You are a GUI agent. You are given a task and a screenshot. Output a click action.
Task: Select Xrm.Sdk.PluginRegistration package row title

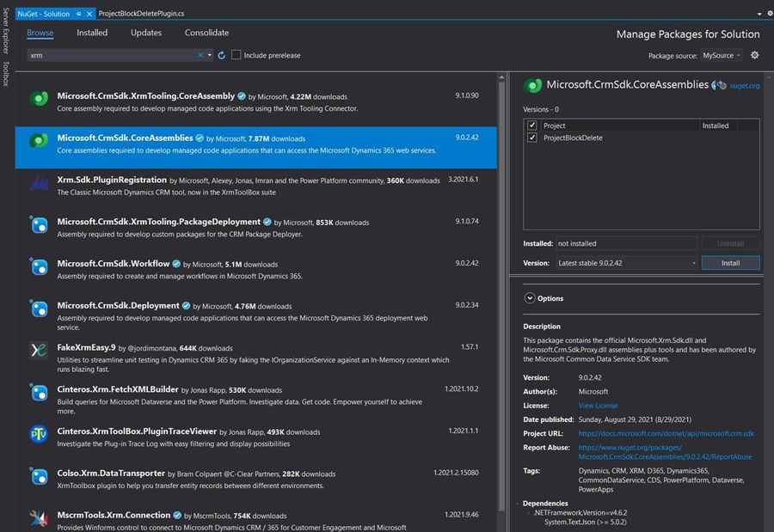click(x=112, y=180)
